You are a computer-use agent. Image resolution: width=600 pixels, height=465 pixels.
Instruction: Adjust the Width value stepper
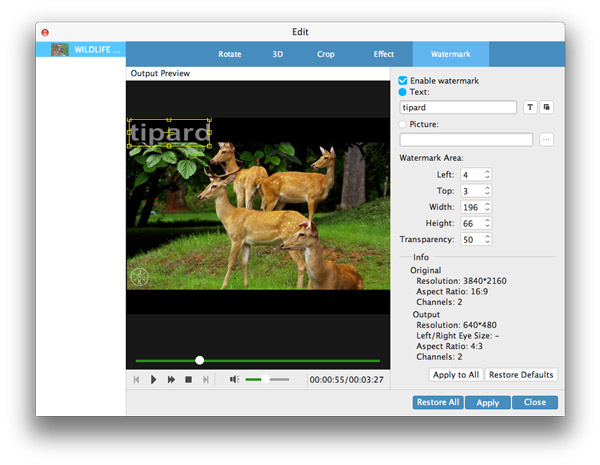pos(487,207)
